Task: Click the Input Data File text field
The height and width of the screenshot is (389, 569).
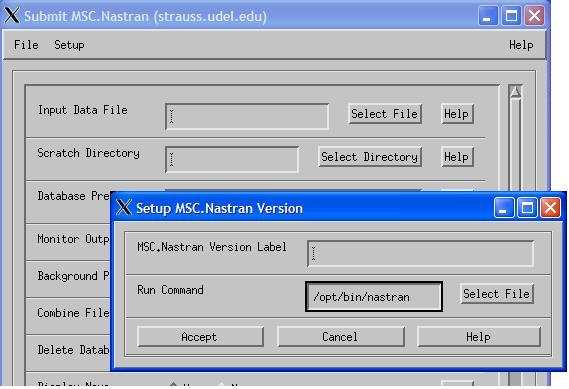Action: (x=247, y=116)
